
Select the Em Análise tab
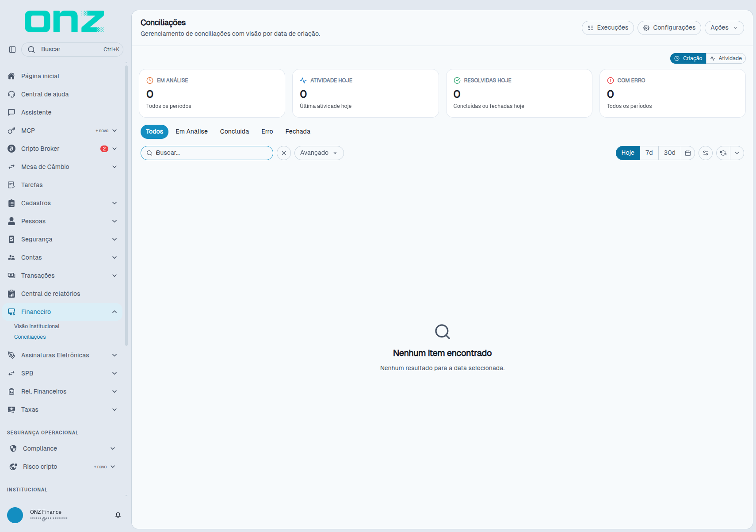(191, 132)
